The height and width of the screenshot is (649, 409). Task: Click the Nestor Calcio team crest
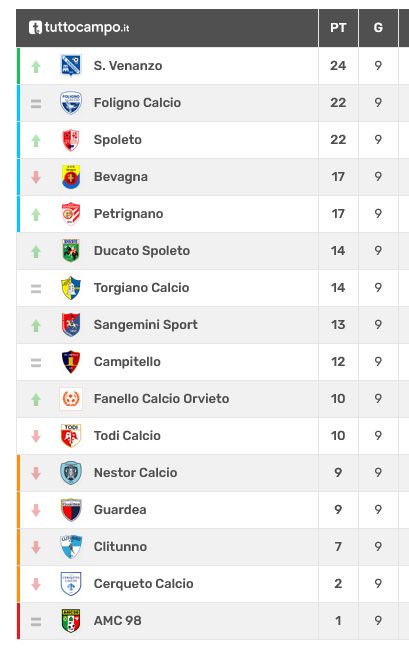click(x=71, y=473)
